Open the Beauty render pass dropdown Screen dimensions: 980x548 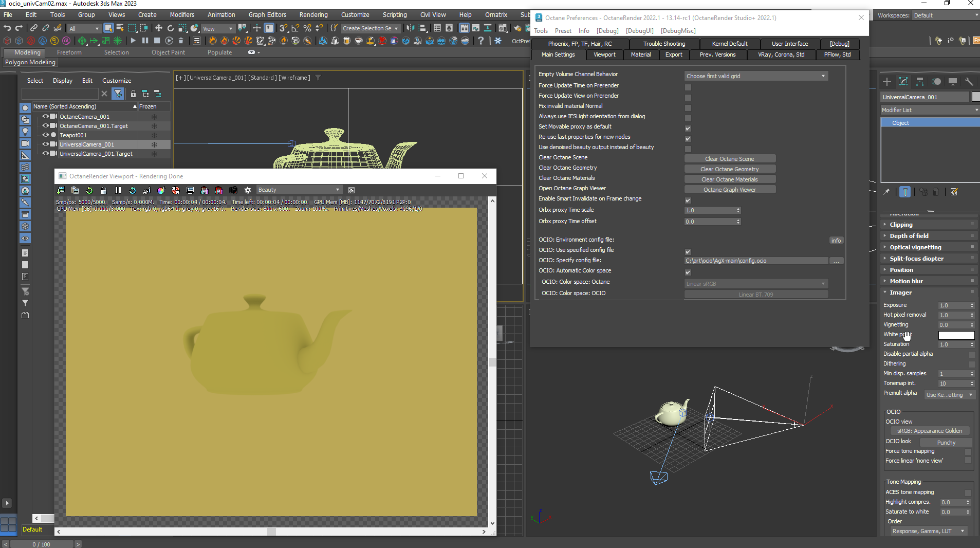[x=299, y=190]
